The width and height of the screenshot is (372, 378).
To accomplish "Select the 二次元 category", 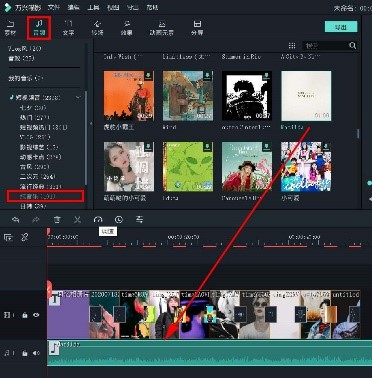I will [38, 176].
